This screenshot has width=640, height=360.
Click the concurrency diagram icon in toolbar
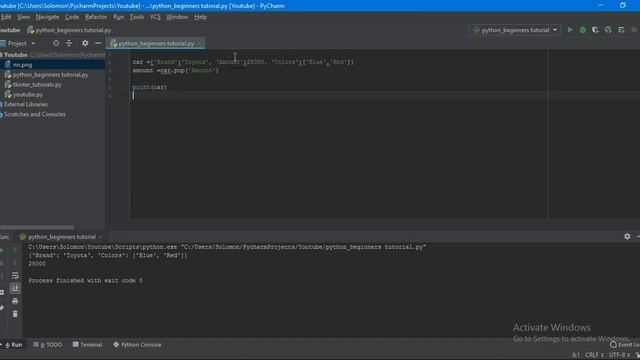[621, 30]
